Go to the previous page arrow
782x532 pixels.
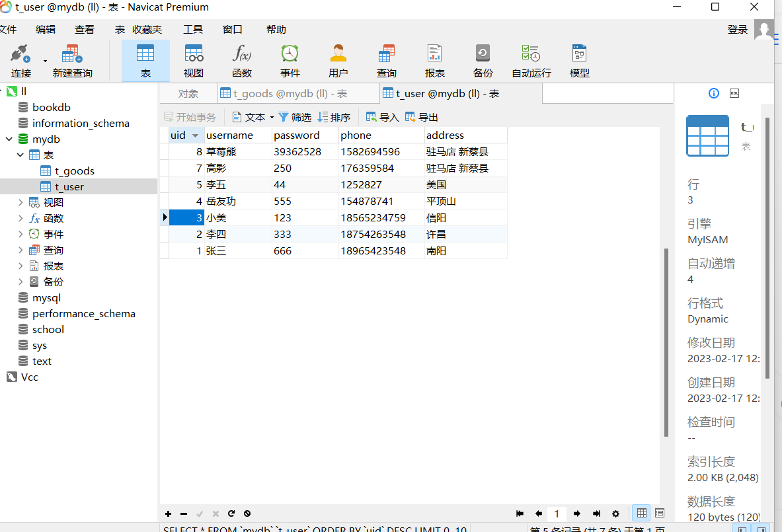539,513
